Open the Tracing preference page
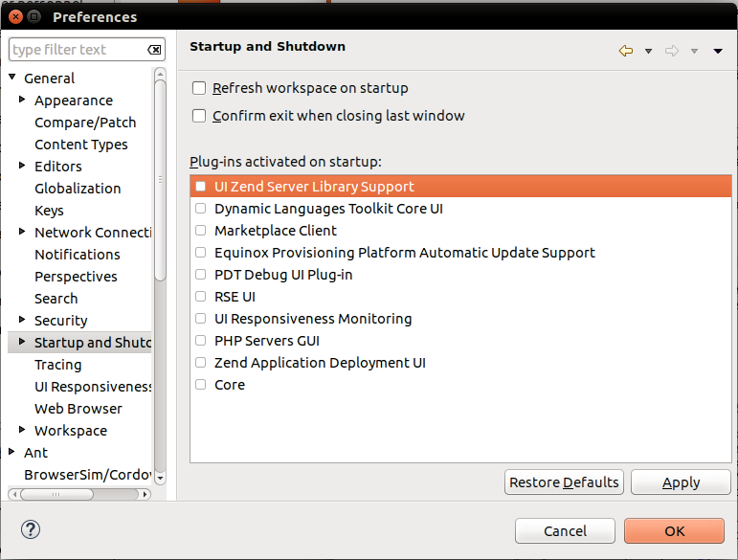This screenshot has width=738, height=560. pyautogui.click(x=57, y=365)
